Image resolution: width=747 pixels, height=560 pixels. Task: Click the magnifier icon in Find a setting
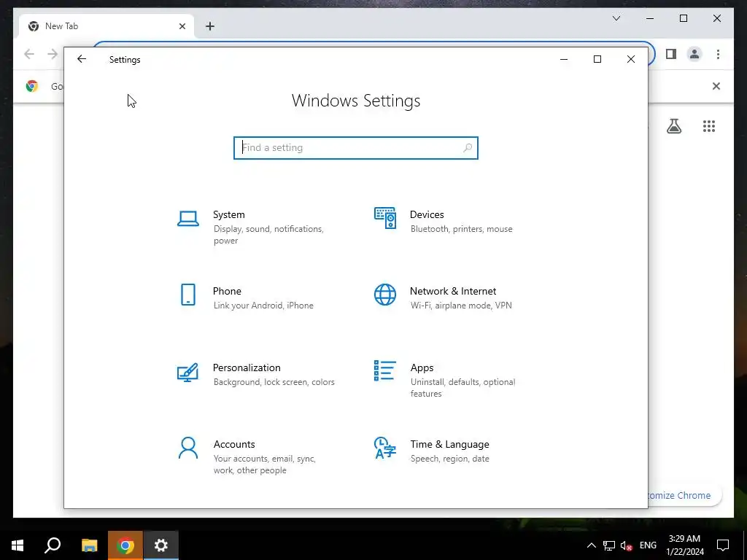(468, 147)
